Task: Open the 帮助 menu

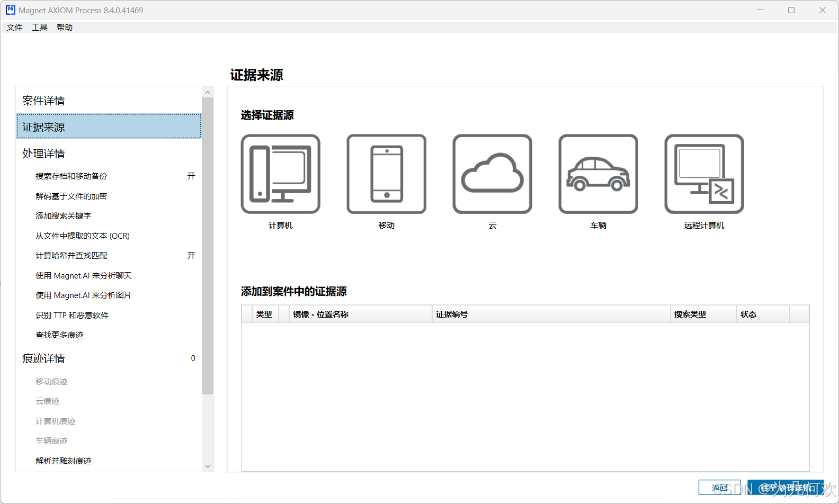Action: [65, 28]
